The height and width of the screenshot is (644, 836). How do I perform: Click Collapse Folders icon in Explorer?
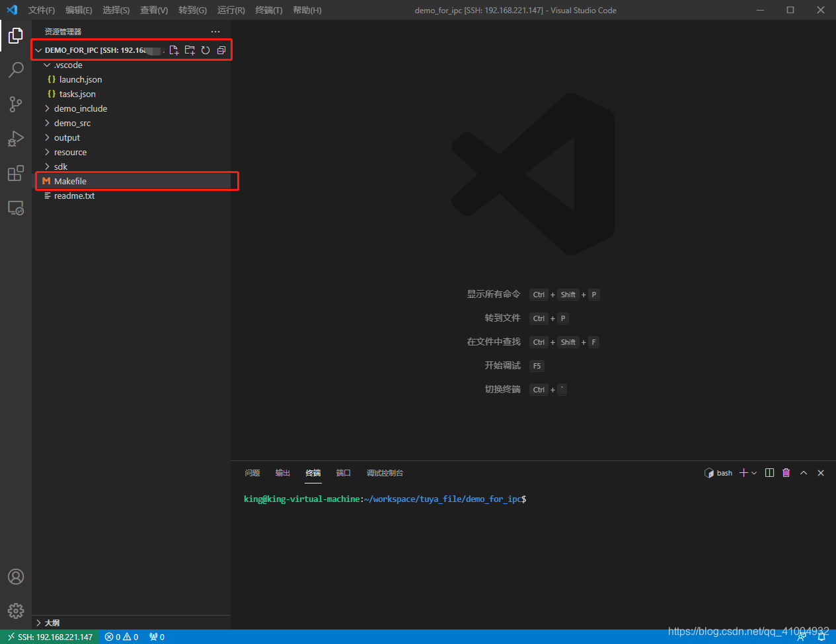[x=221, y=50]
